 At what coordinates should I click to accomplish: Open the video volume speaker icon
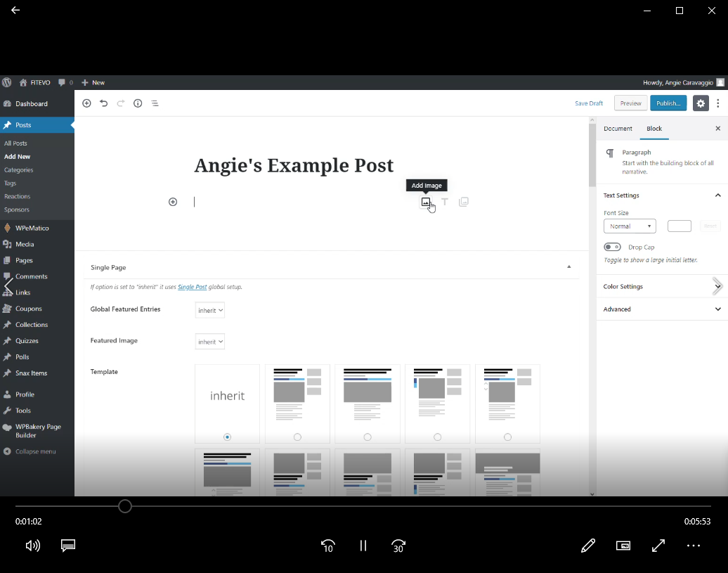pyautogui.click(x=33, y=546)
